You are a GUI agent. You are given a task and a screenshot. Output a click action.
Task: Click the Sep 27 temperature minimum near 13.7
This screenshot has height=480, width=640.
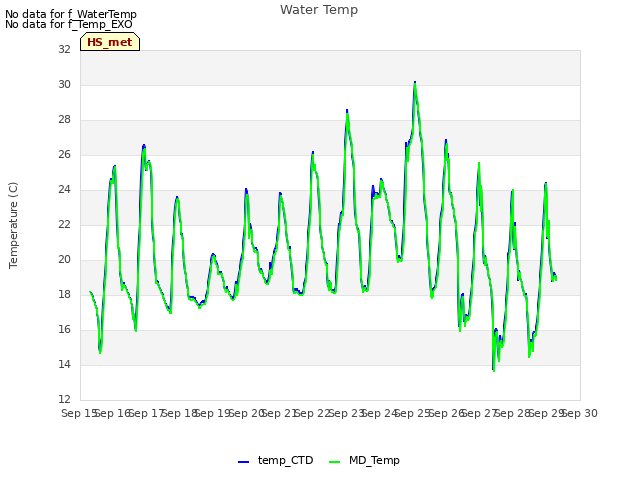tap(493, 370)
